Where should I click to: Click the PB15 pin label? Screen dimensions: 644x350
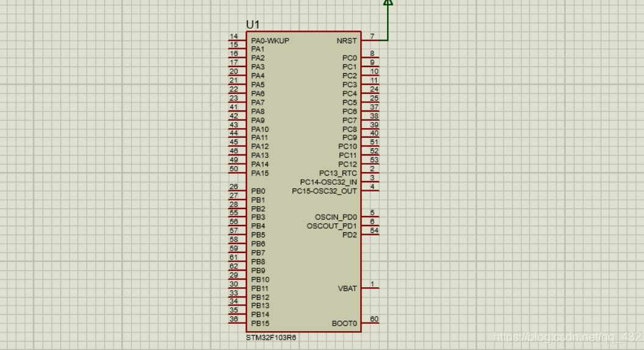point(261,323)
